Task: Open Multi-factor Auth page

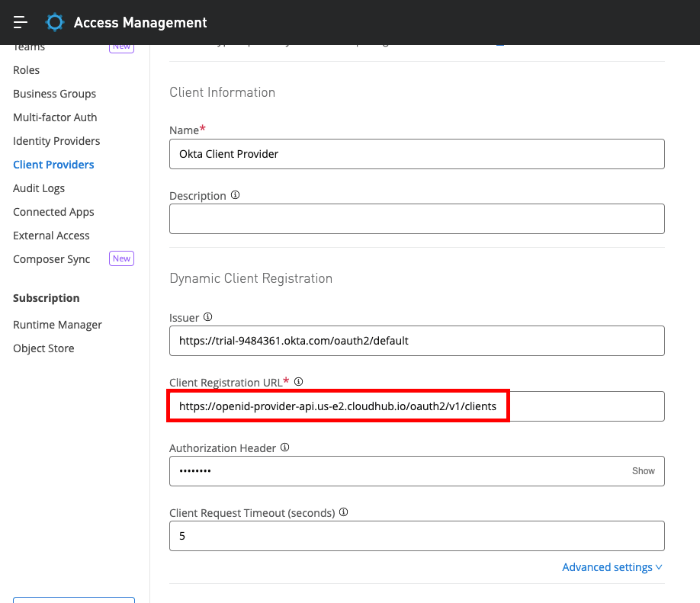Action: click(x=55, y=117)
